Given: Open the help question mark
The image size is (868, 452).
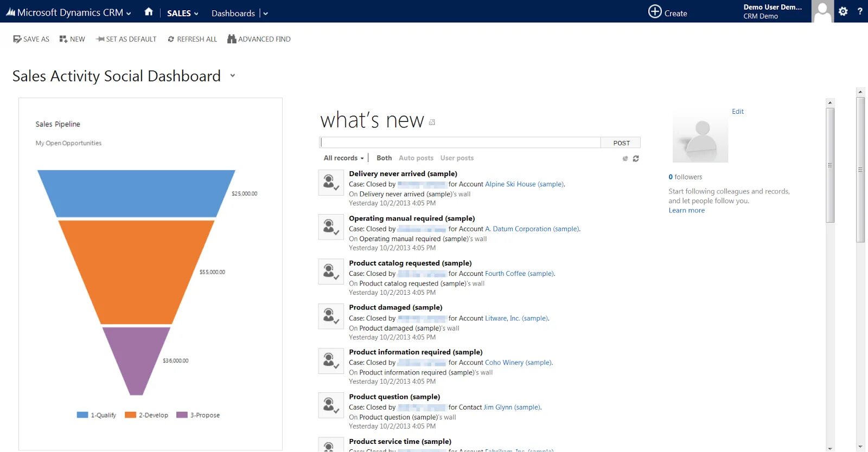Looking at the screenshot, I should (x=860, y=11).
